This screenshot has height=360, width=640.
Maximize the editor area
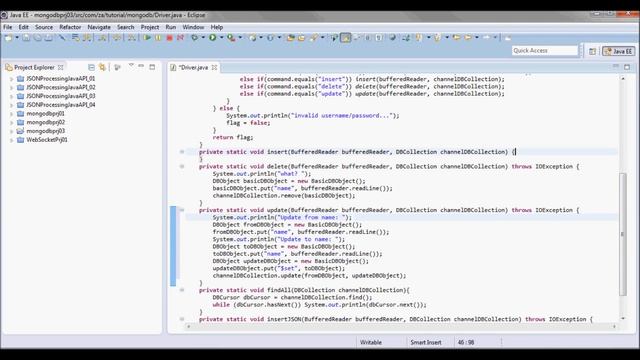tap(627, 67)
